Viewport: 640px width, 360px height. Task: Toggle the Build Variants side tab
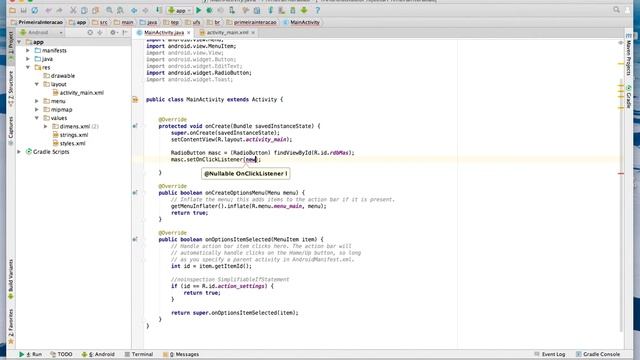pyautogui.click(x=11, y=279)
